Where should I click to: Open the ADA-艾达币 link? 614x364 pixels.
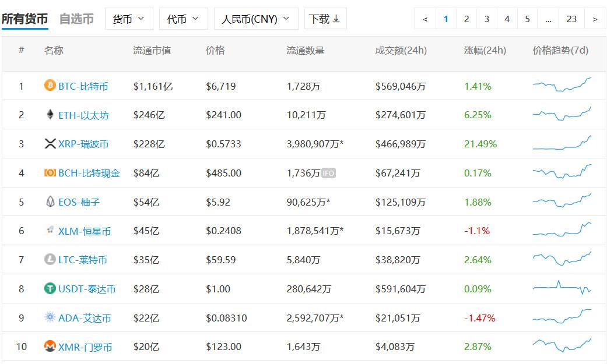[85, 318]
